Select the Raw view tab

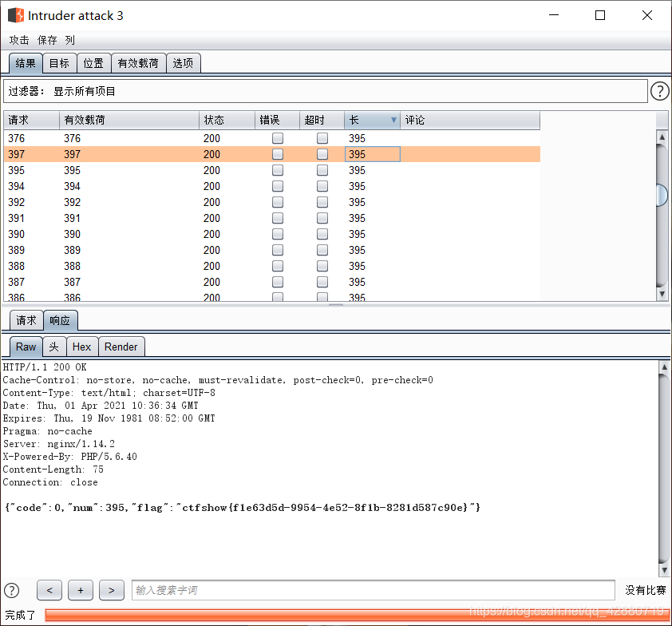point(26,347)
